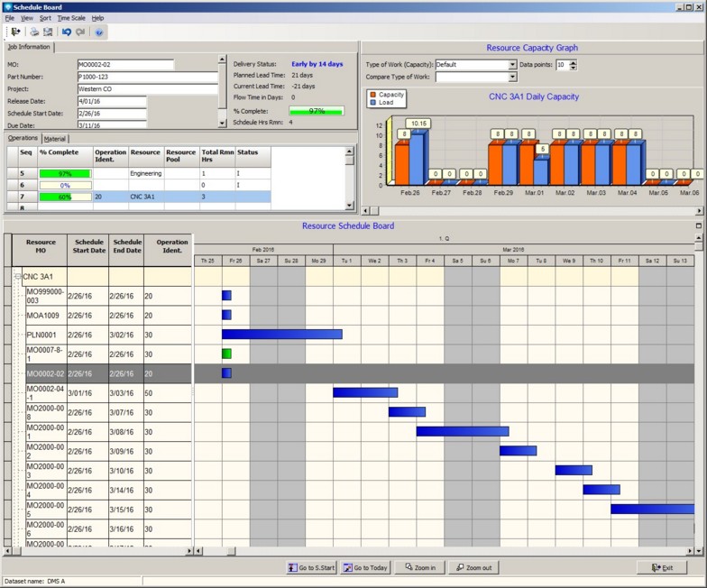Click the Go to Today button
Screen dimensions: 707x588
[365, 567]
